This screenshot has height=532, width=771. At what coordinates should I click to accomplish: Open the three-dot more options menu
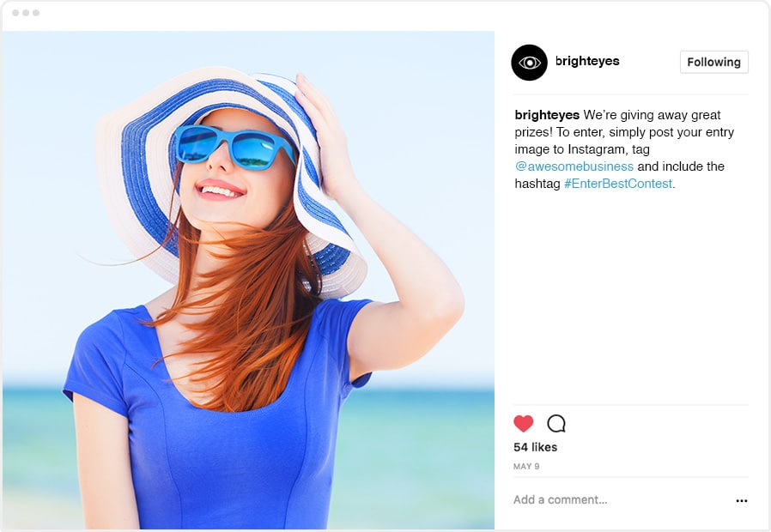pyautogui.click(x=742, y=500)
